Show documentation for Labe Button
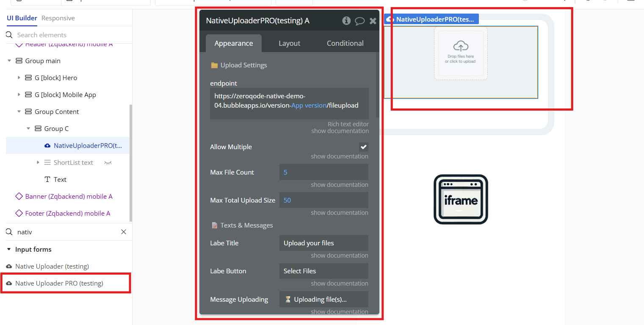 pos(340,283)
